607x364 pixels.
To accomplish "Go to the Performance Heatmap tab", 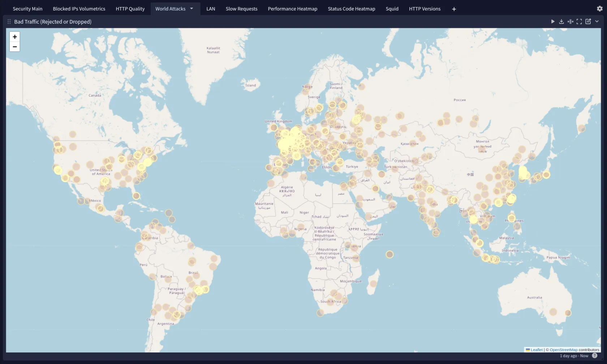I will [292, 9].
